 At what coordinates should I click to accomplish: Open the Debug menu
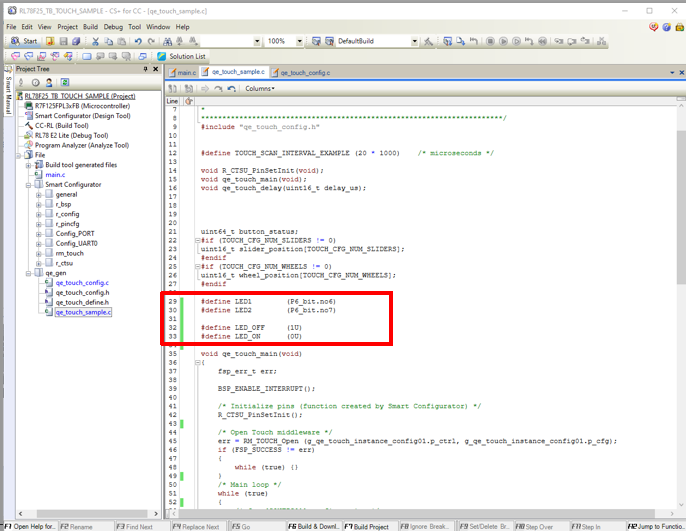click(x=113, y=26)
